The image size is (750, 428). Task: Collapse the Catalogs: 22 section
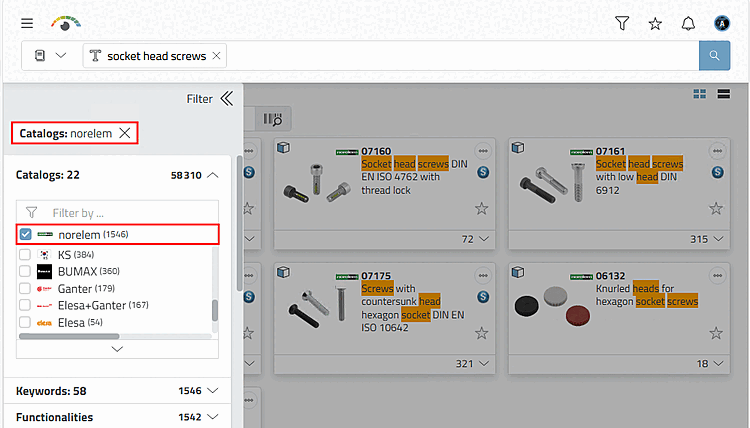coord(213,175)
